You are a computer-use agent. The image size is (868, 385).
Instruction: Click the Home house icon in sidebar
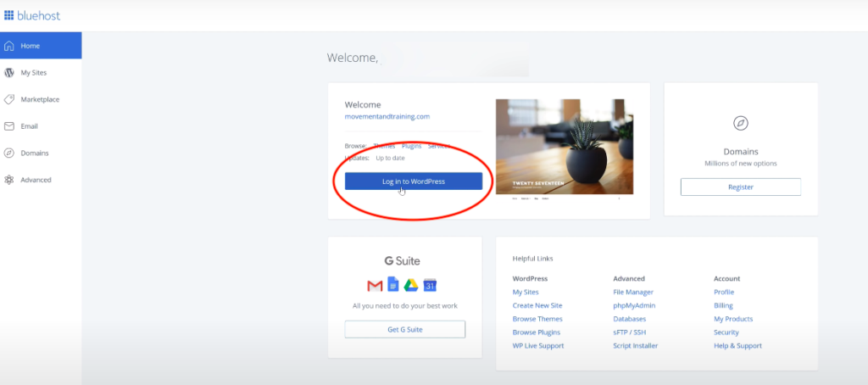[8, 46]
